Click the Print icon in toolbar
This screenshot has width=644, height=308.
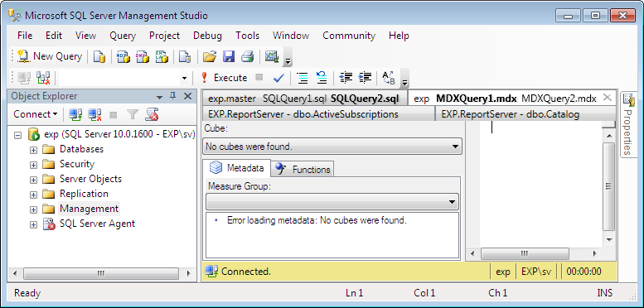click(x=248, y=56)
